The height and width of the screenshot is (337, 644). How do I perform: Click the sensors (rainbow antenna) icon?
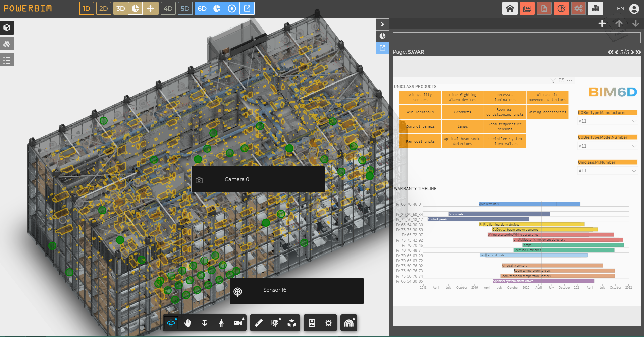click(349, 323)
